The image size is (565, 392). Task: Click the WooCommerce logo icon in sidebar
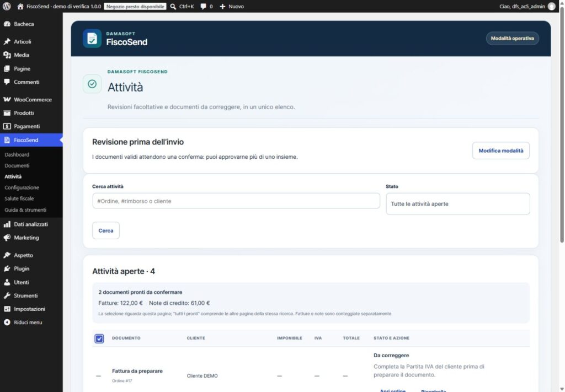pos(7,99)
